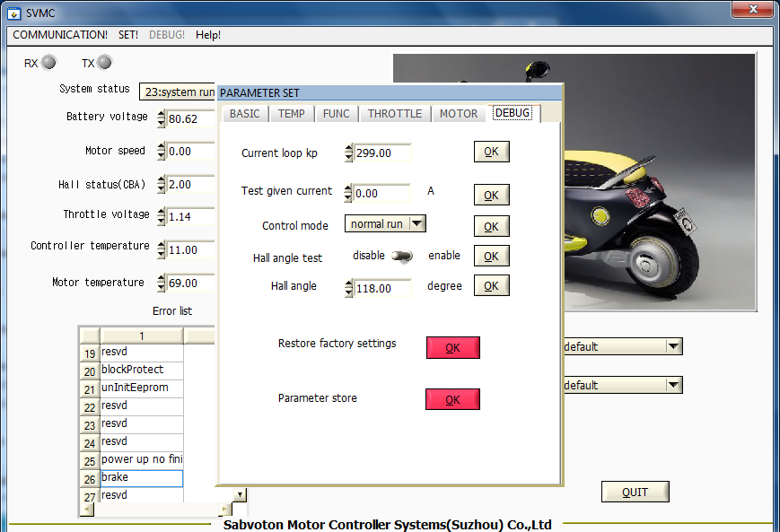780x532 pixels.
Task: Confirm Test given current with OK
Action: pyautogui.click(x=491, y=196)
